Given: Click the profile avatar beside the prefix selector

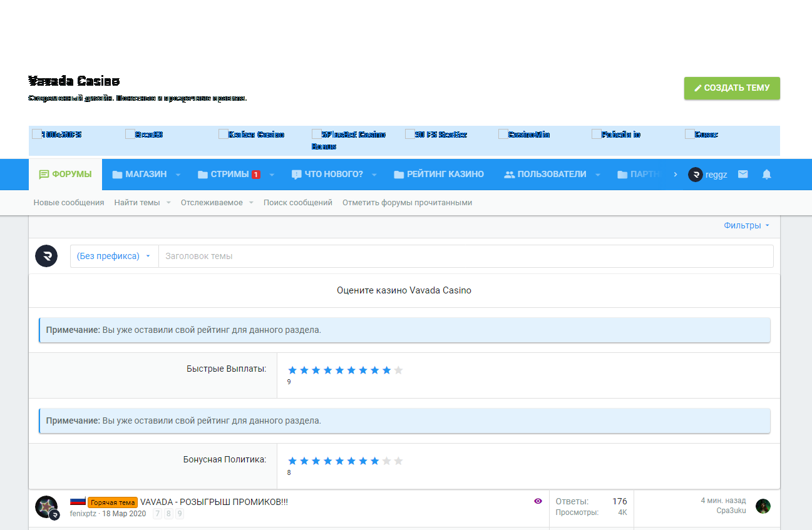Looking at the screenshot, I should click(46, 256).
